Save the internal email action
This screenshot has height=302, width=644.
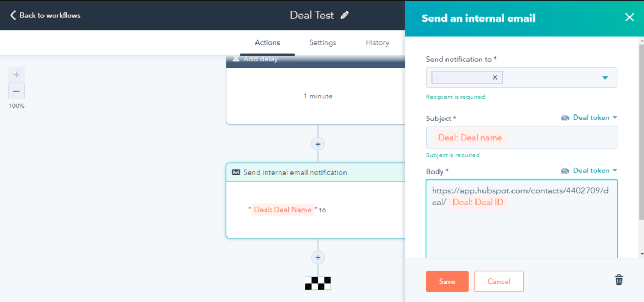point(447,281)
